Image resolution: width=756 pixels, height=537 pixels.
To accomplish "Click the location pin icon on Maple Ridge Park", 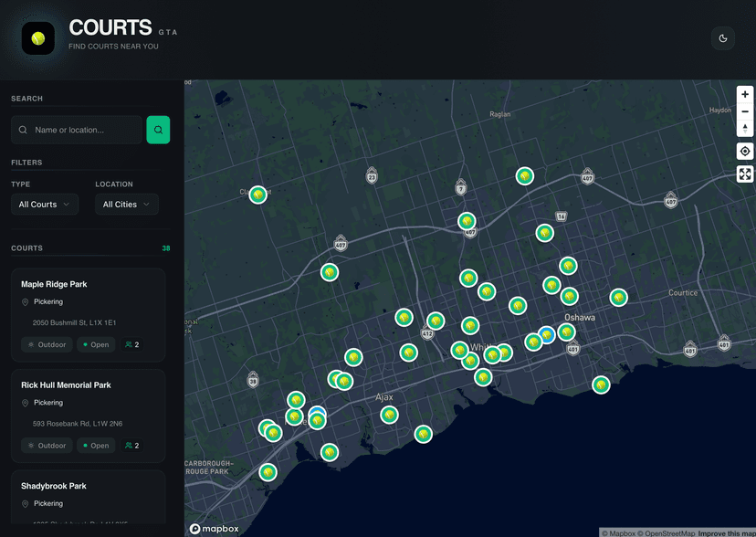I will click(25, 301).
